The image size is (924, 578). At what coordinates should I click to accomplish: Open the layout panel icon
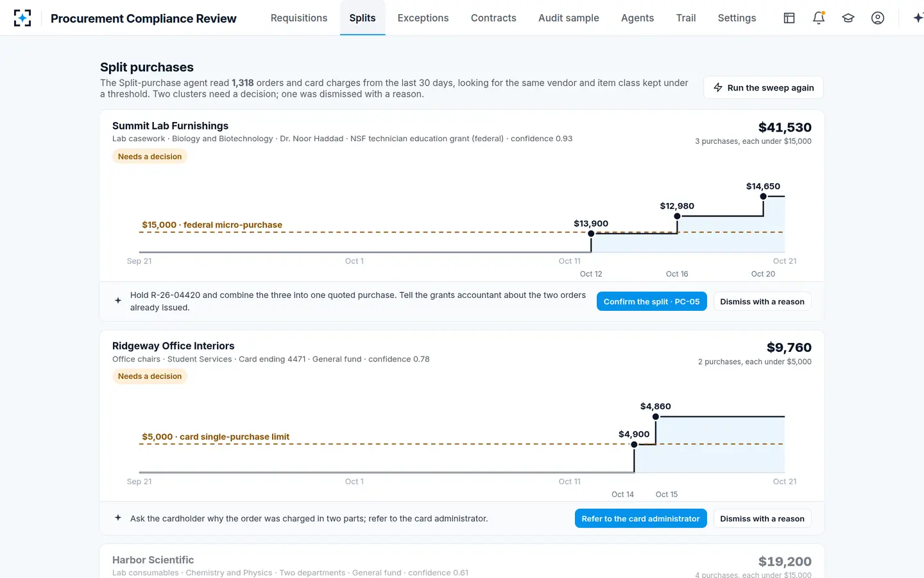click(x=789, y=18)
